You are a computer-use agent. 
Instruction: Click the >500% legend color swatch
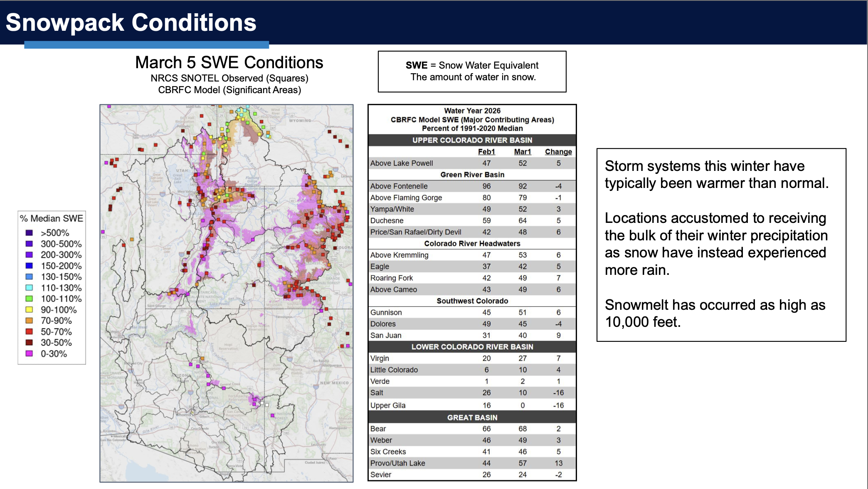point(29,233)
